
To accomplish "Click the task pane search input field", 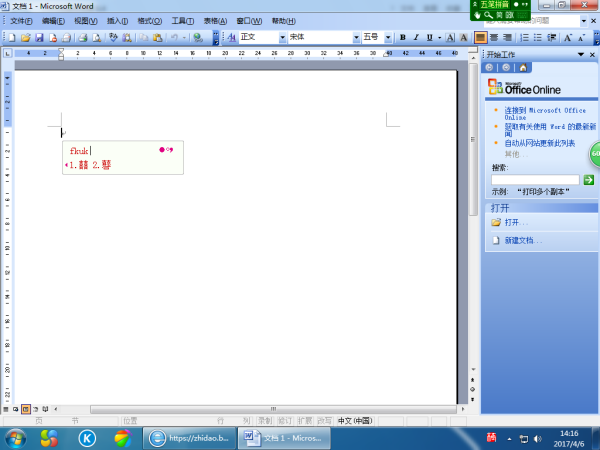I will point(535,180).
